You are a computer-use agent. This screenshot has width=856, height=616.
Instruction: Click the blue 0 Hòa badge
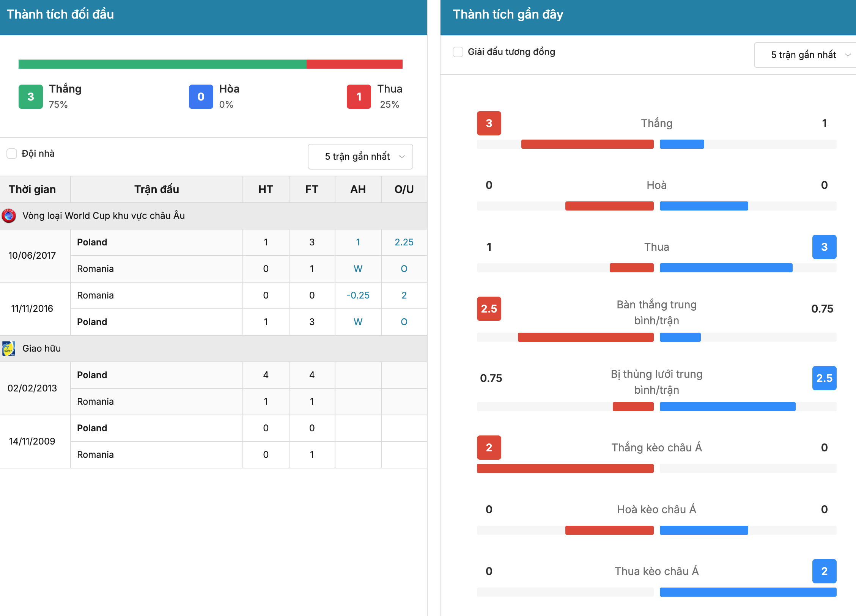201,97
